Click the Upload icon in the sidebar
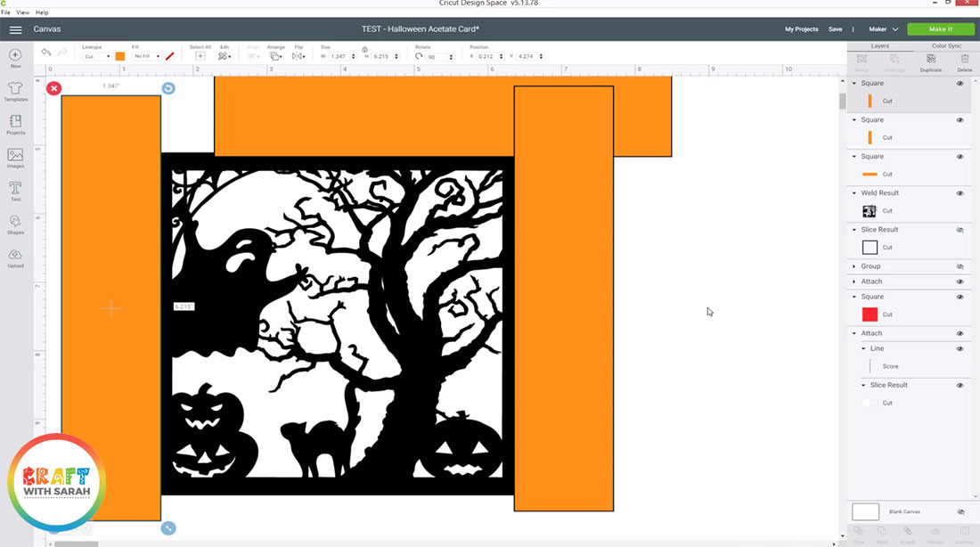Screen dimensions: 980x547 click(x=15, y=257)
